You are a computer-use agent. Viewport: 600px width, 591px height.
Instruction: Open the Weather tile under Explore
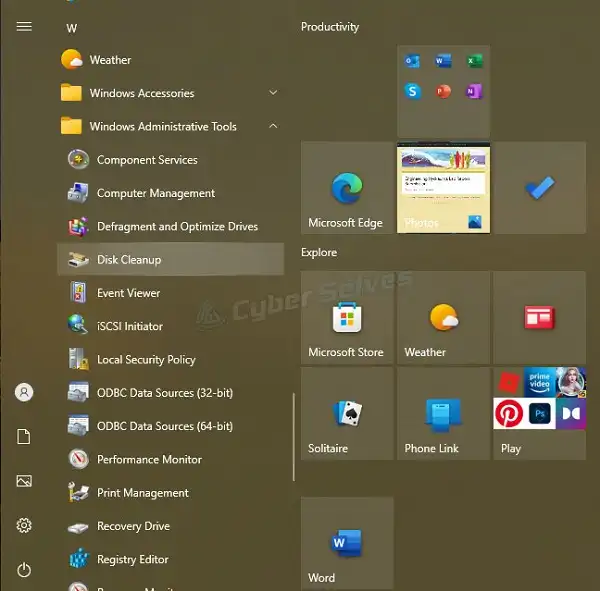[443, 317]
